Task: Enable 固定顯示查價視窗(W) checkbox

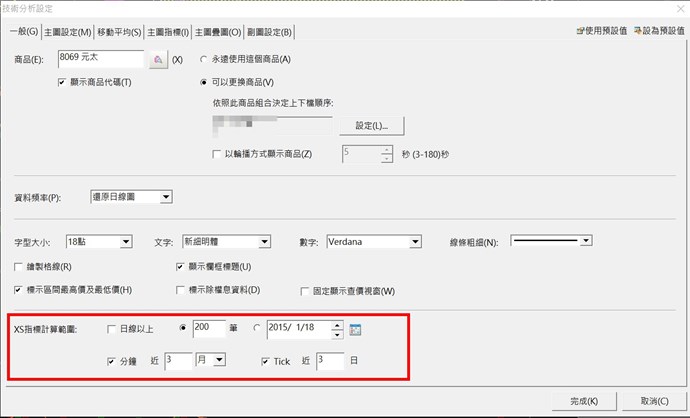Action: [305, 291]
